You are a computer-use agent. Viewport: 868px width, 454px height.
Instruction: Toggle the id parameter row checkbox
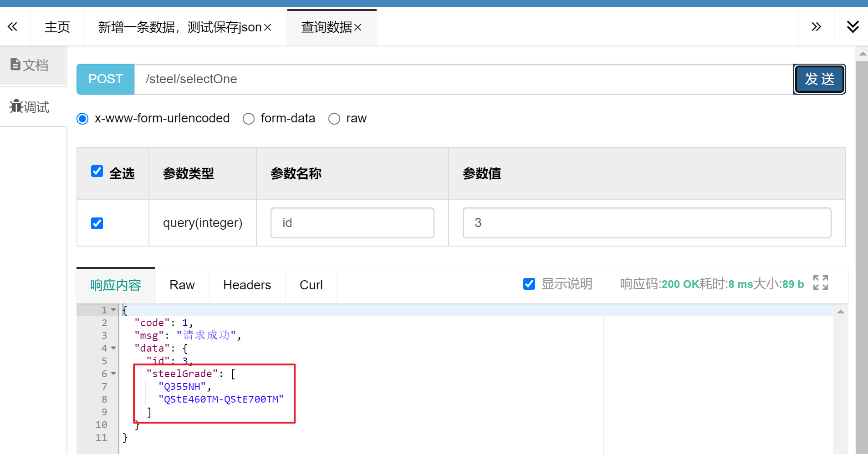pos(97,223)
